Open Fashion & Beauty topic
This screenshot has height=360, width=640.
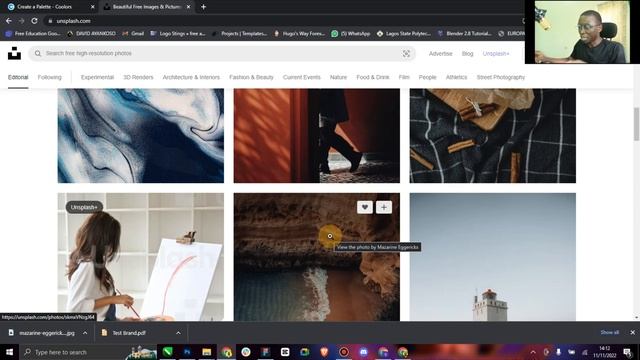tap(251, 77)
